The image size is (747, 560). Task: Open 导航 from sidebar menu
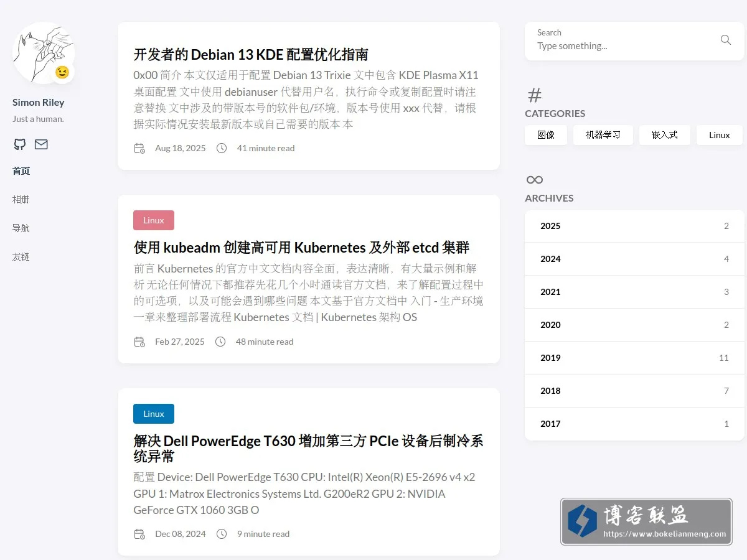coord(21,228)
